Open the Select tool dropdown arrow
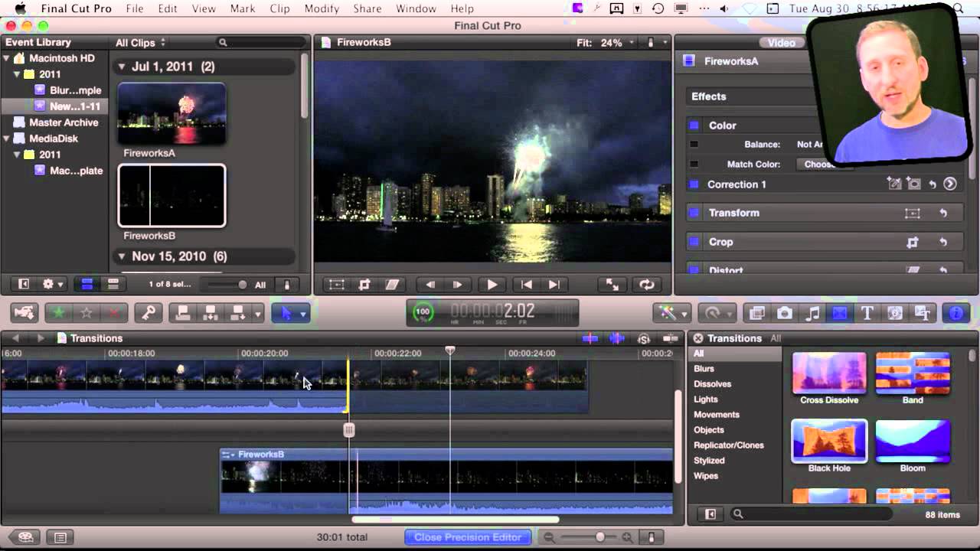This screenshot has width=980, height=551. point(303,313)
